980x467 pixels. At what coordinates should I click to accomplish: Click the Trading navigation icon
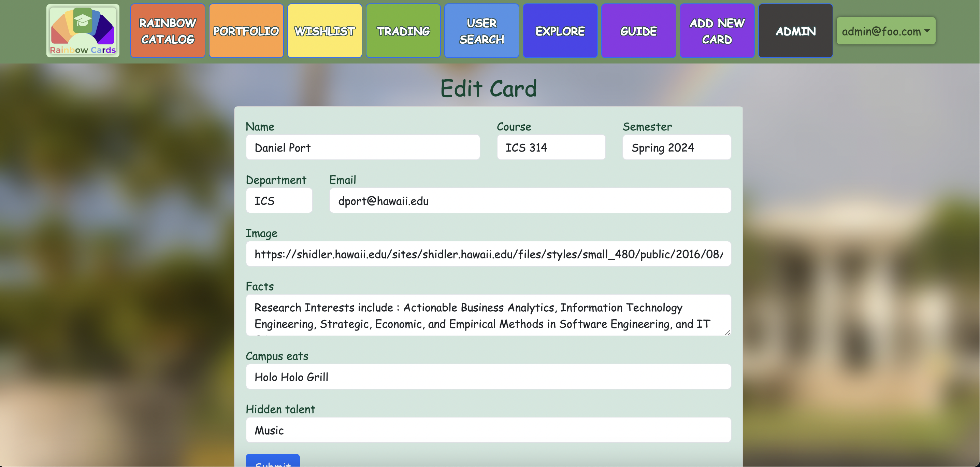click(403, 31)
